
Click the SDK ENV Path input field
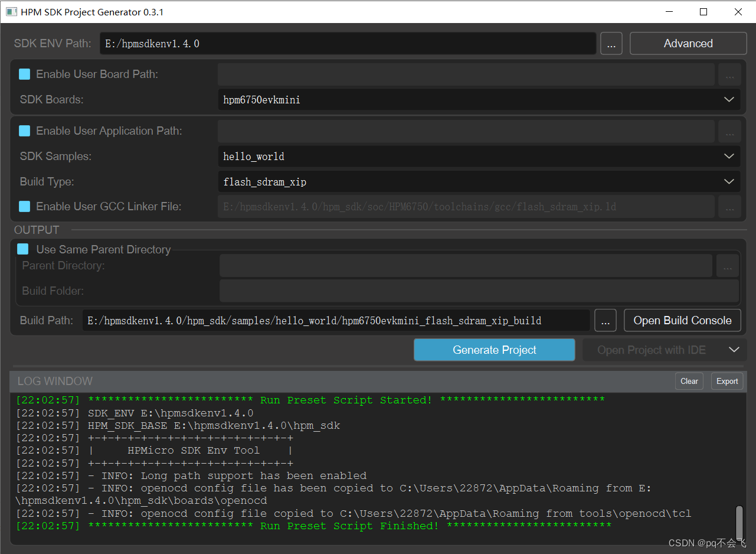coord(348,43)
